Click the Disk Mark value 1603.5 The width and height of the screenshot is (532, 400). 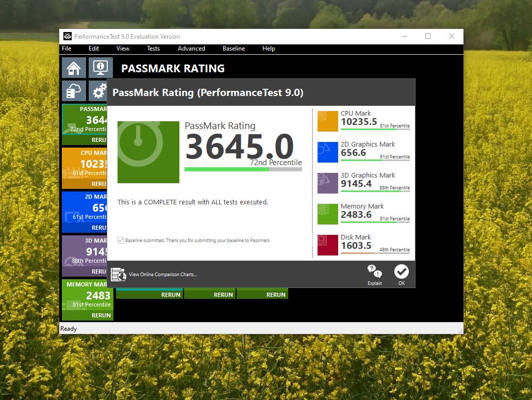point(356,246)
